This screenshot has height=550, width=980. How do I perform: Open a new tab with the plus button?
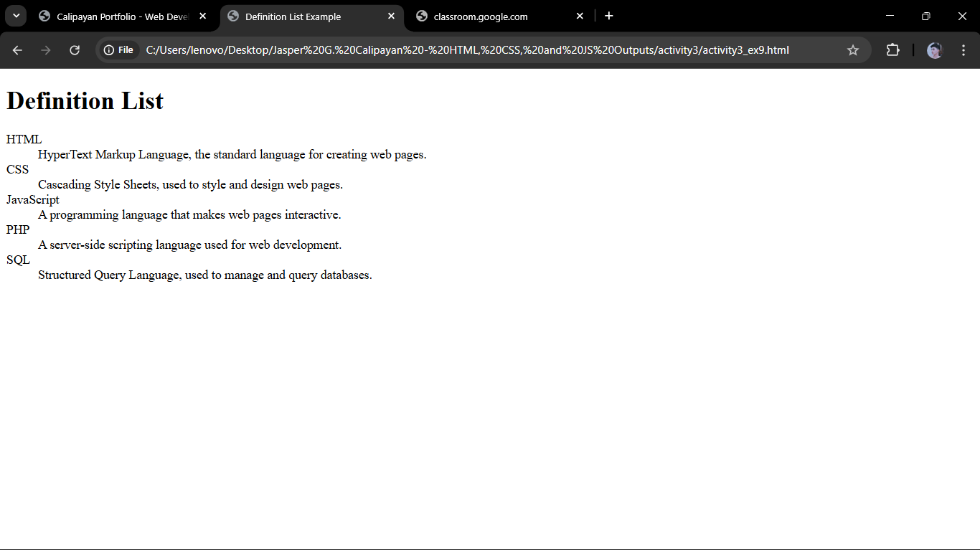(x=609, y=16)
